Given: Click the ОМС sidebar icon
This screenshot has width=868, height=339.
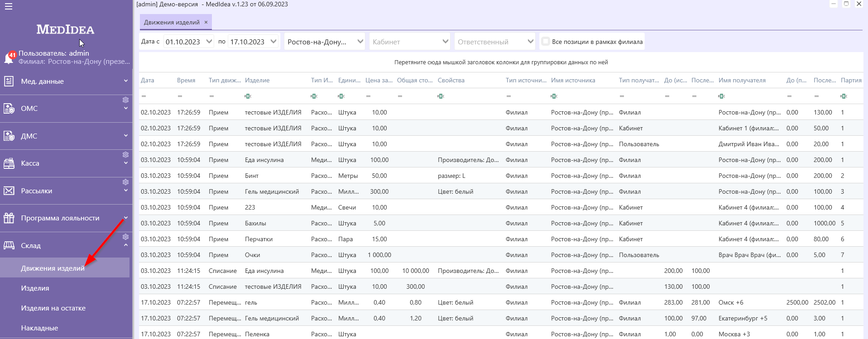Looking at the screenshot, I should coord(9,109).
